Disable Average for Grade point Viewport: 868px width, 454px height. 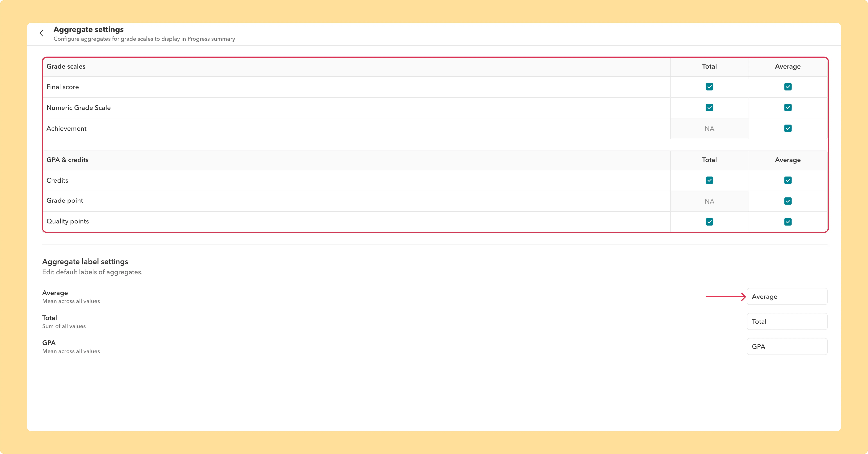pyautogui.click(x=788, y=201)
